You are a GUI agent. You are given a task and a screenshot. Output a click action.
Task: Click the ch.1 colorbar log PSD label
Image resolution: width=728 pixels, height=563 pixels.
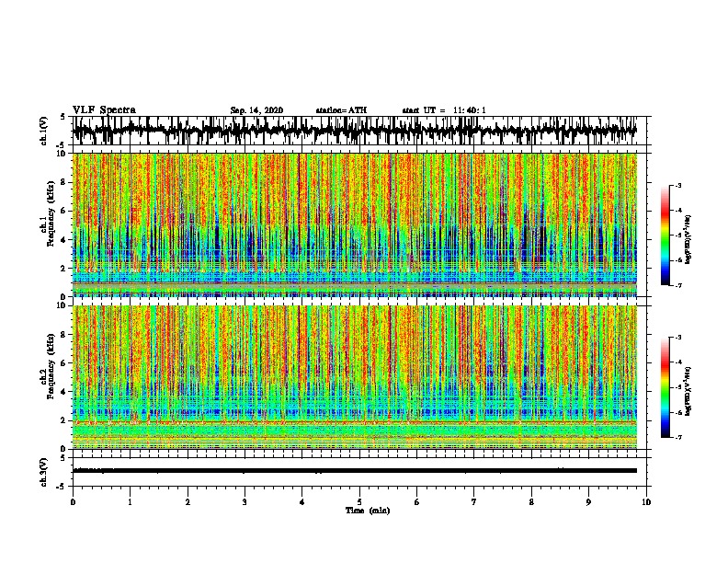point(688,240)
